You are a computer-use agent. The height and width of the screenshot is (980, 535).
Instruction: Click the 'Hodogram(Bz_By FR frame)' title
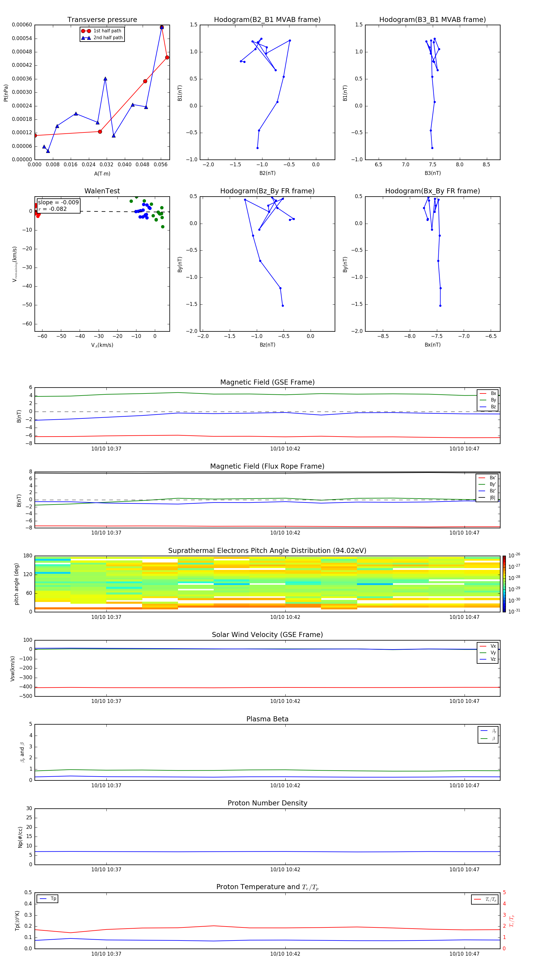tap(267, 191)
